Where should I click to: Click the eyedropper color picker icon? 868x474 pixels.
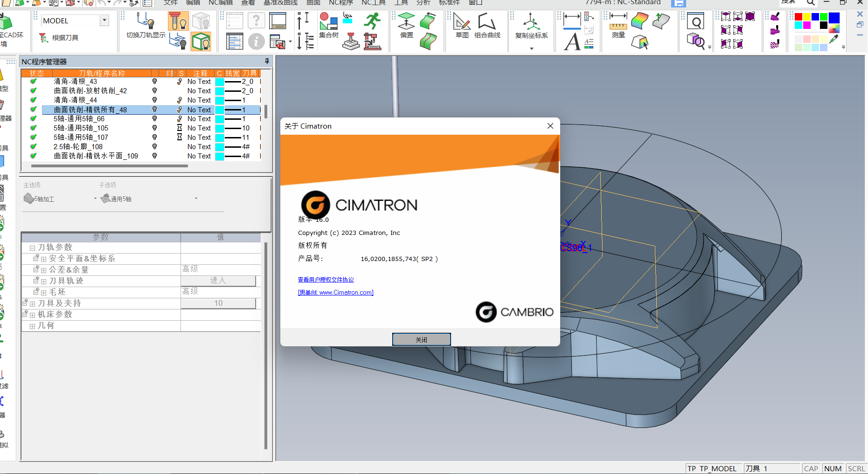834,39
